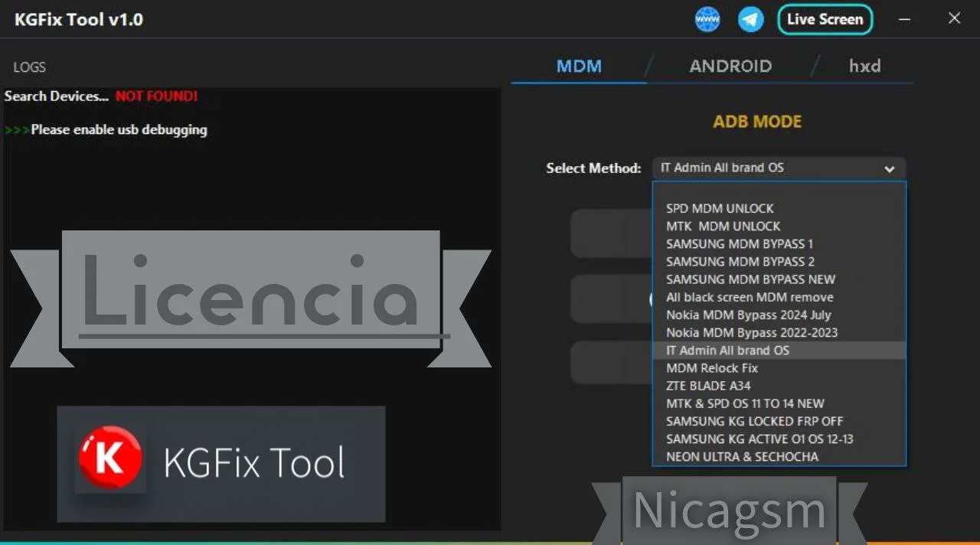980x545 pixels.
Task: Click the Select Method label
Action: [593, 168]
